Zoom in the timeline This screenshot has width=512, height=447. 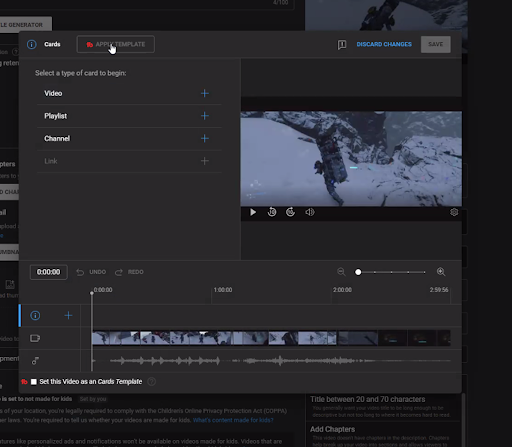(x=441, y=272)
